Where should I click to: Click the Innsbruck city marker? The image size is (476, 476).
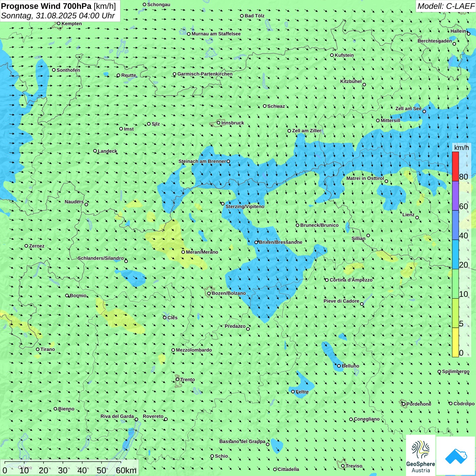pyautogui.click(x=219, y=123)
